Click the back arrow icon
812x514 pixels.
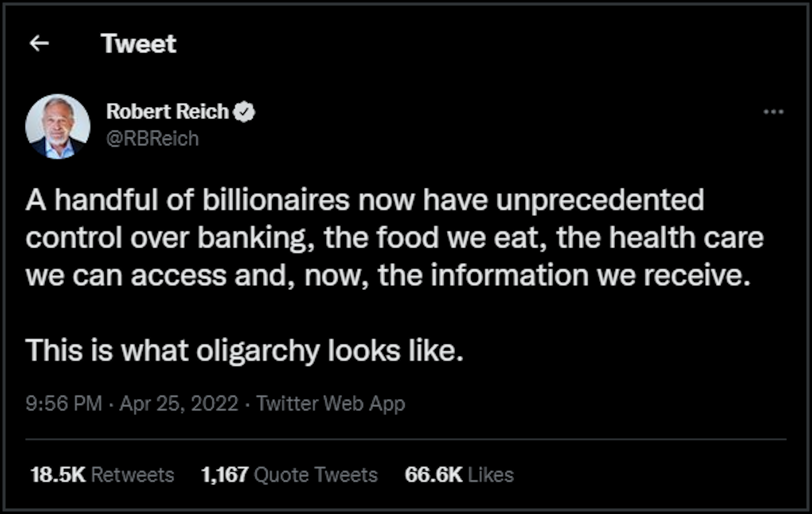coord(39,44)
